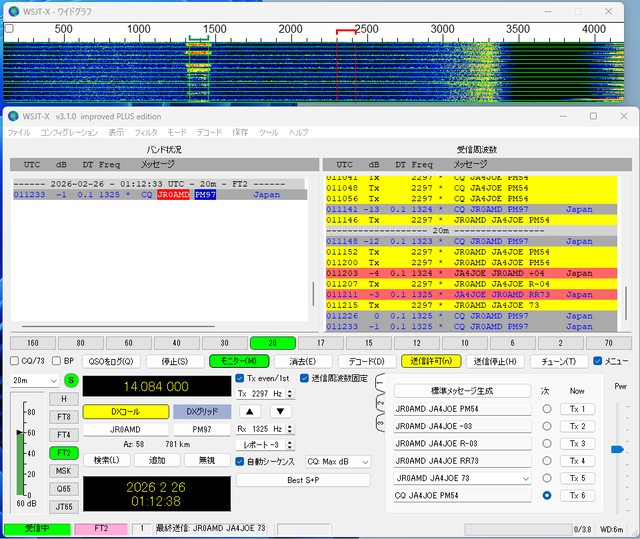Toggle the BP checkbox
640x539 pixels.
tap(57, 361)
